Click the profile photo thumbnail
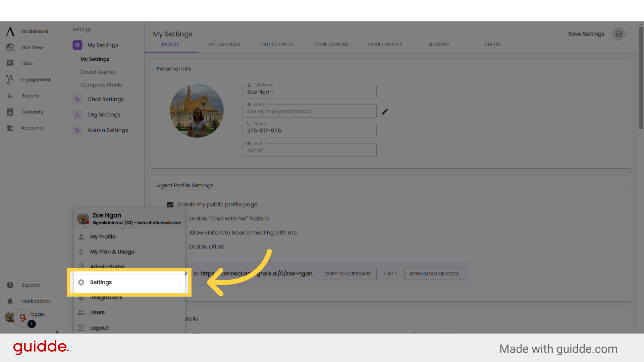The image size is (644, 362). pyautogui.click(x=197, y=111)
